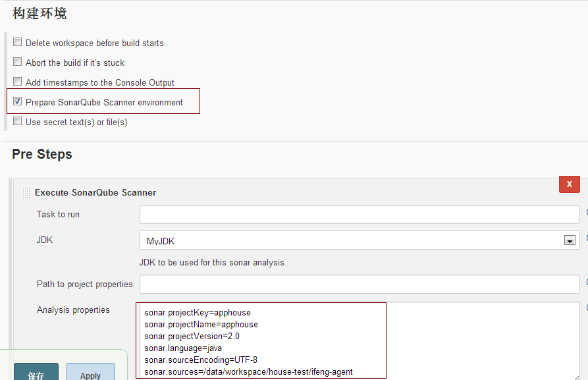Click the Execute SonarQube Scanner heading
Viewport: 588px width, 380px height.
point(95,193)
